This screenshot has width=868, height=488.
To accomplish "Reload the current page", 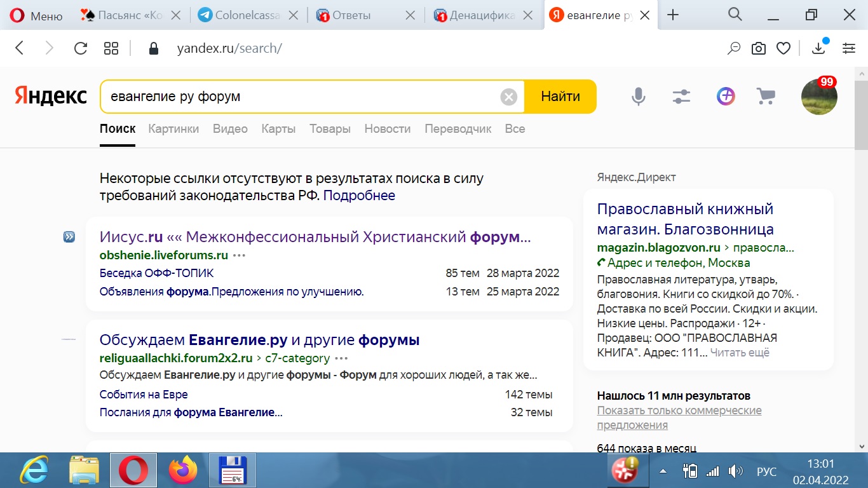I will [80, 48].
